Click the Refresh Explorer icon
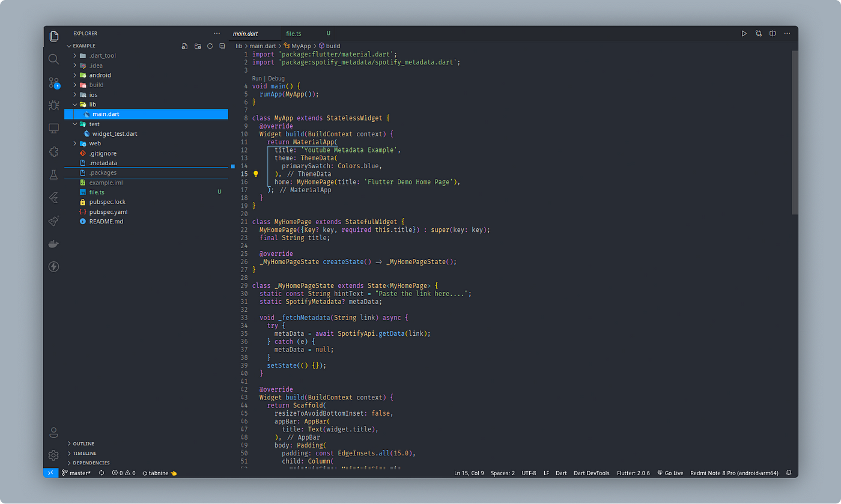The height and width of the screenshot is (504, 841). 210,46
